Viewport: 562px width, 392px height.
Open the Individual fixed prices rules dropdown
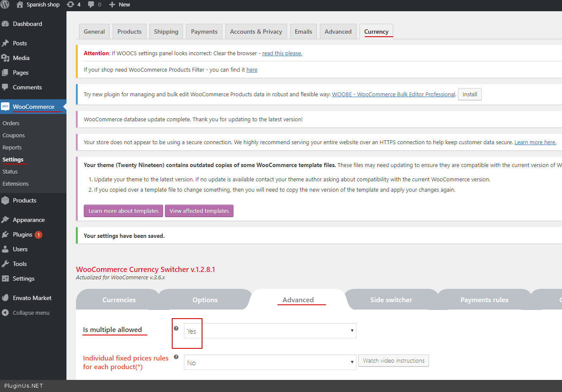[270, 363]
